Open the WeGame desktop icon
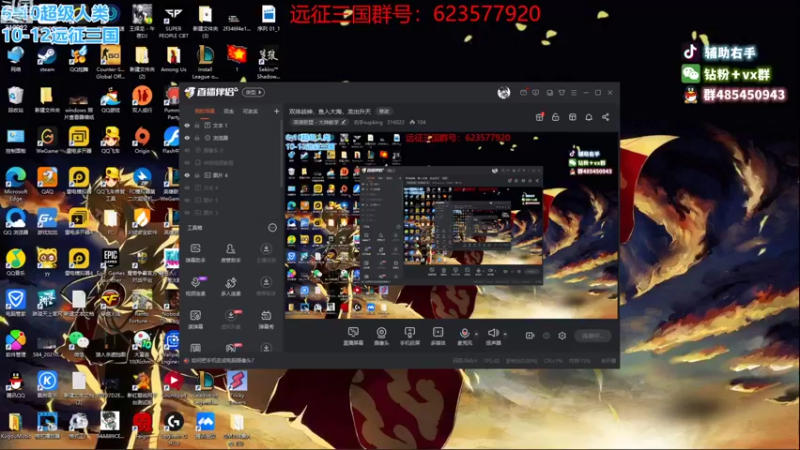This screenshot has width=800, height=450. click(47, 141)
